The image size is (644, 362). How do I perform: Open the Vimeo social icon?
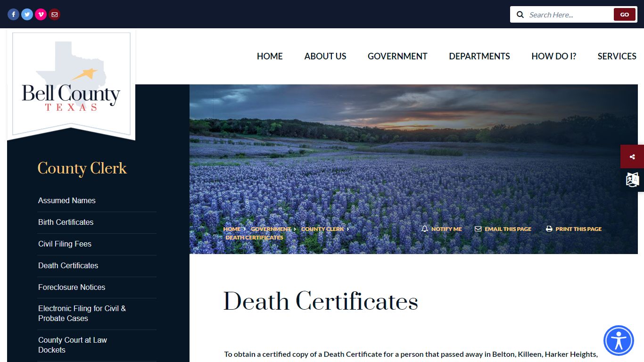pos(41,15)
